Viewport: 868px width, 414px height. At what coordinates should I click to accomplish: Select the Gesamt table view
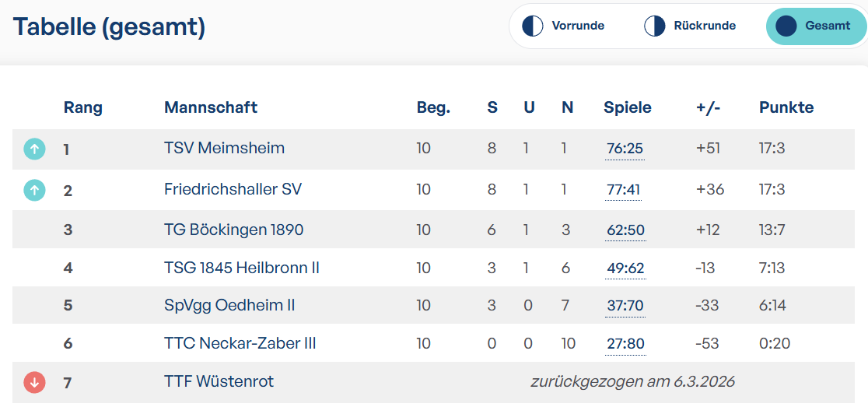[816, 26]
